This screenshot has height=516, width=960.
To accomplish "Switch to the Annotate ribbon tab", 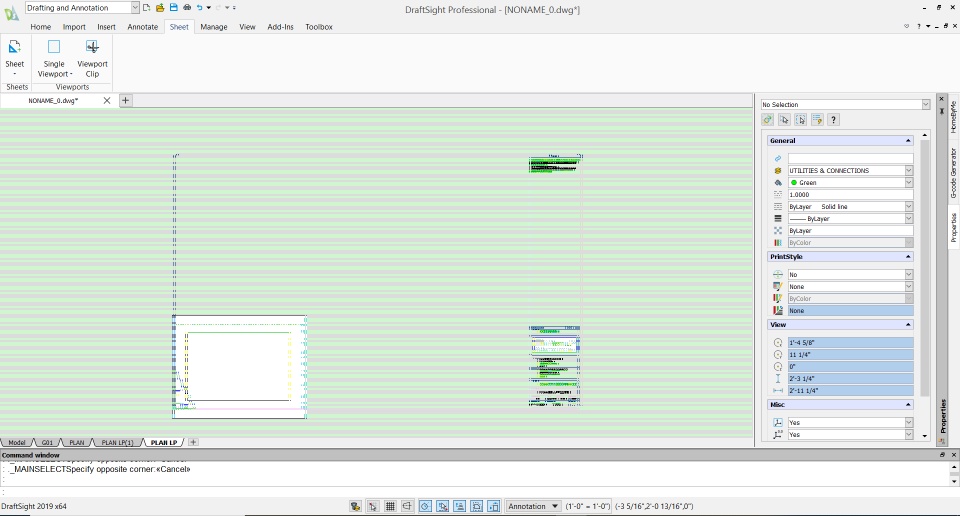I will click(143, 27).
